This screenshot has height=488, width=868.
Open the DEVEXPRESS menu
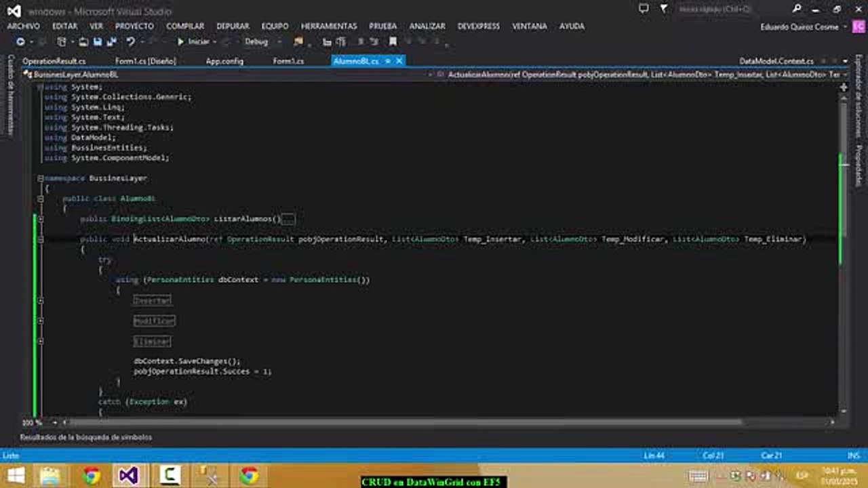(x=479, y=26)
